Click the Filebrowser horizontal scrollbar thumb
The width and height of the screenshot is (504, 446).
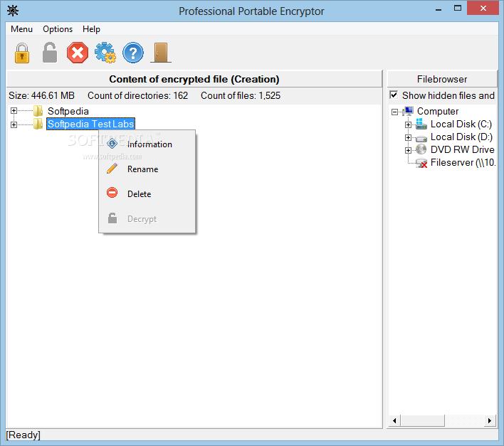[x=422, y=420]
